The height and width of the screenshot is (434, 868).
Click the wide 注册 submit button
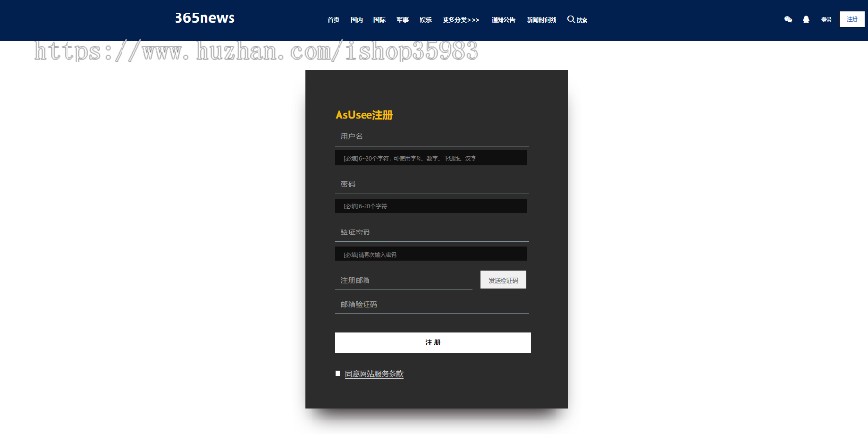(433, 342)
